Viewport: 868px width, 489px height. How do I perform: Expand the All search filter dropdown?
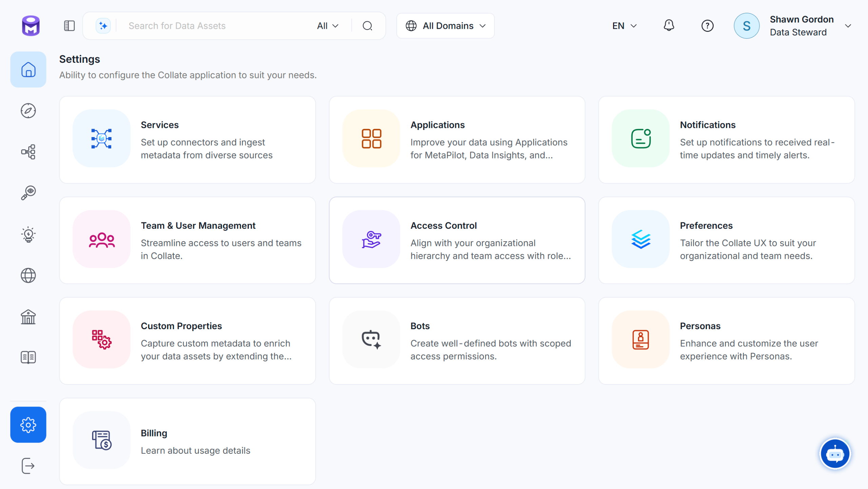coord(328,26)
